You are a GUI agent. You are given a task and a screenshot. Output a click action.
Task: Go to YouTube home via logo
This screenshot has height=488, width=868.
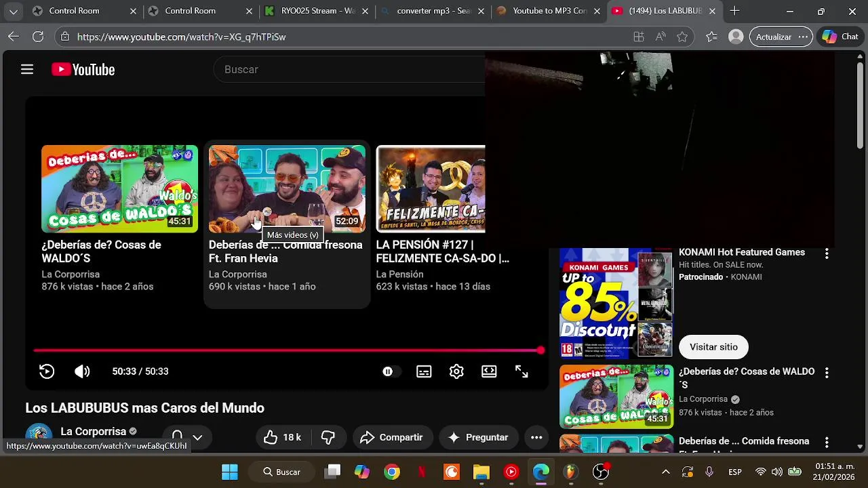83,69
